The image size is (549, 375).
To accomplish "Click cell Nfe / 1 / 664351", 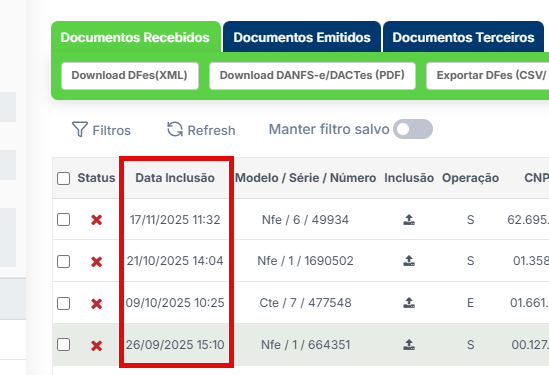I will pos(305,345).
